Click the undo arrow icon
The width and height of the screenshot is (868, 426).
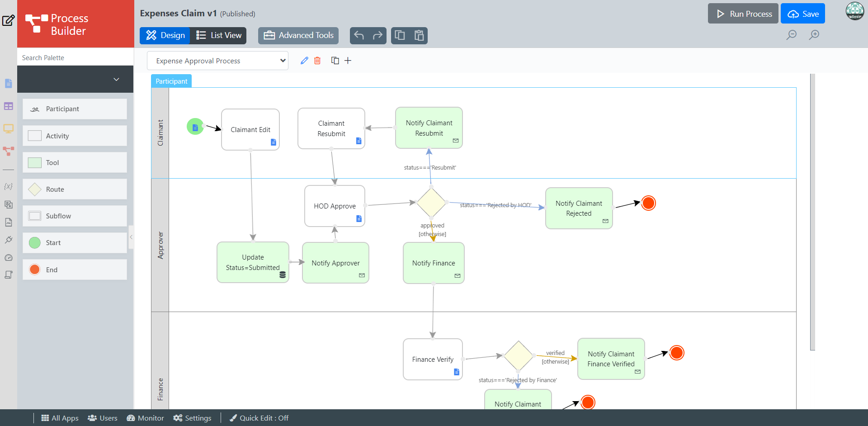click(359, 35)
